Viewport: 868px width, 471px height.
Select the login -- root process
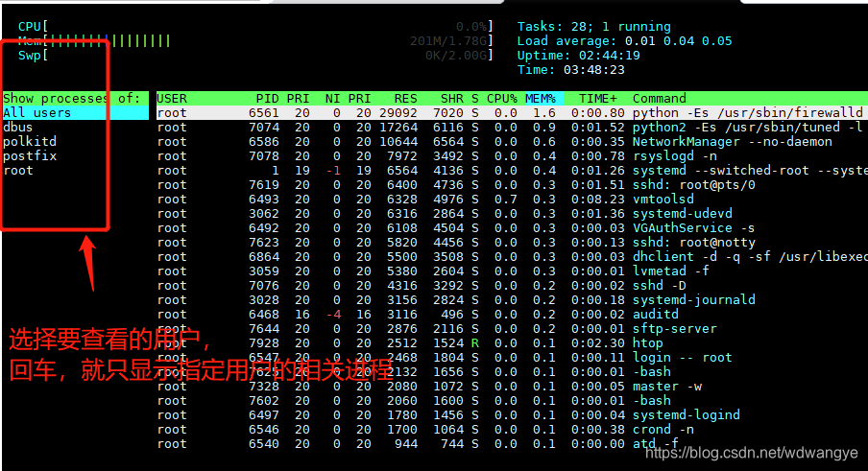coord(512,357)
